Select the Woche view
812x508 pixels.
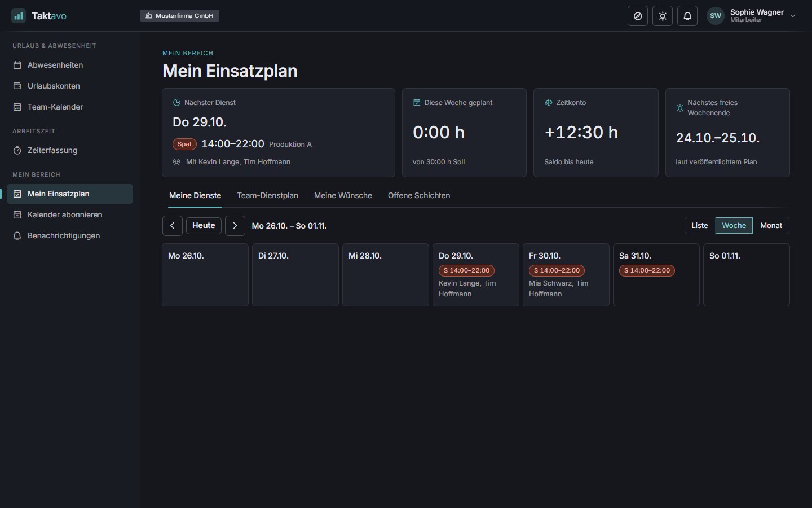click(734, 226)
